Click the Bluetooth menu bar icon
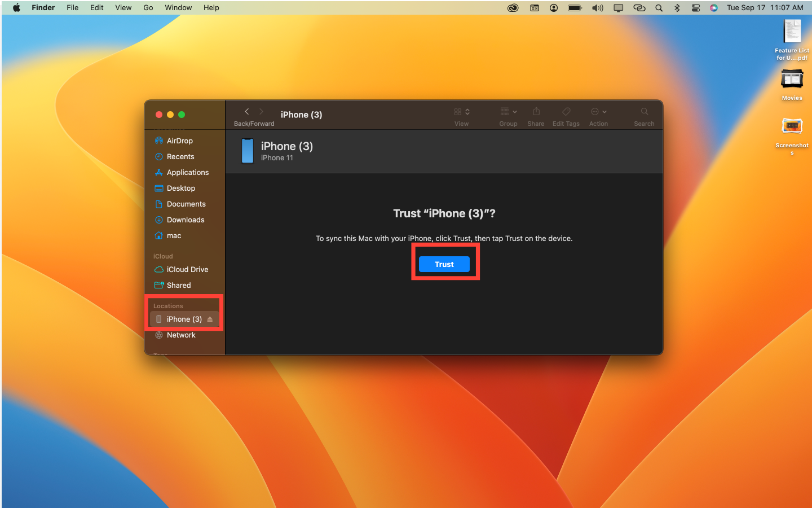 click(x=677, y=8)
